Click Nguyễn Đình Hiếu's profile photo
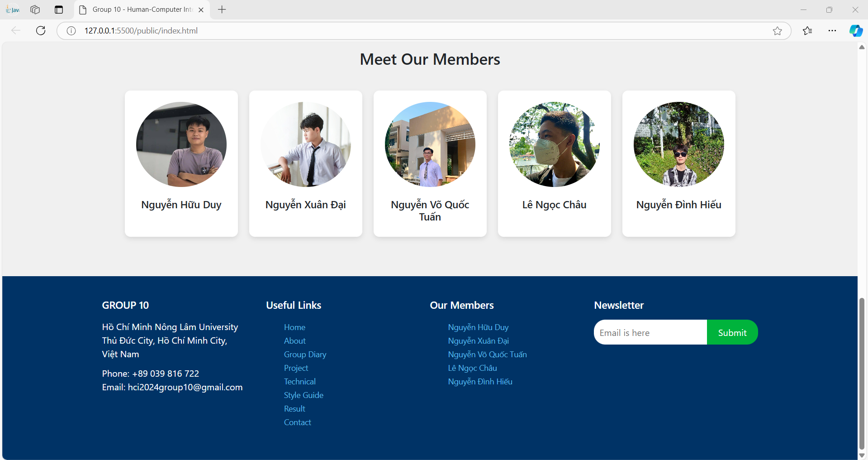Viewport: 868px width, 460px height. point(679,144)
